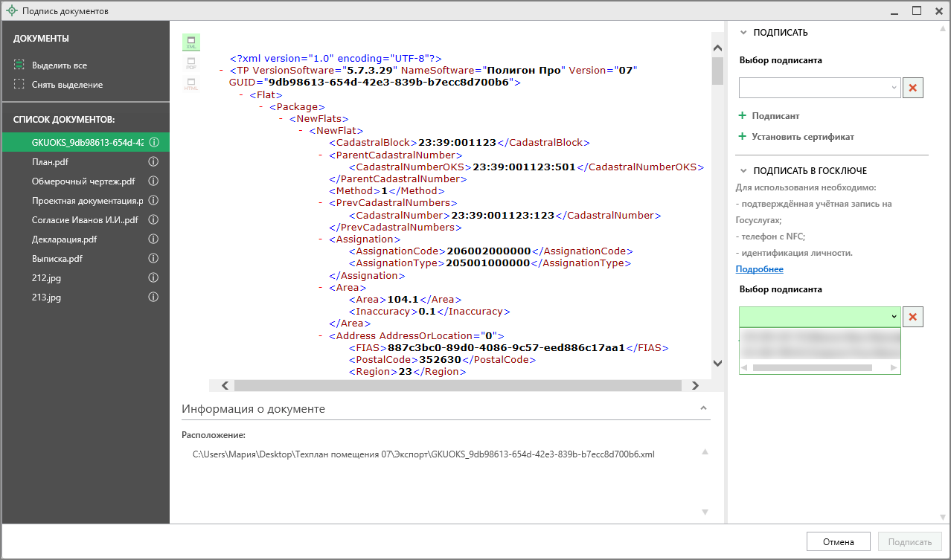Click info icon next to План.pdf
This screenshot has height=560, width=951.
(x=153, y=162)
